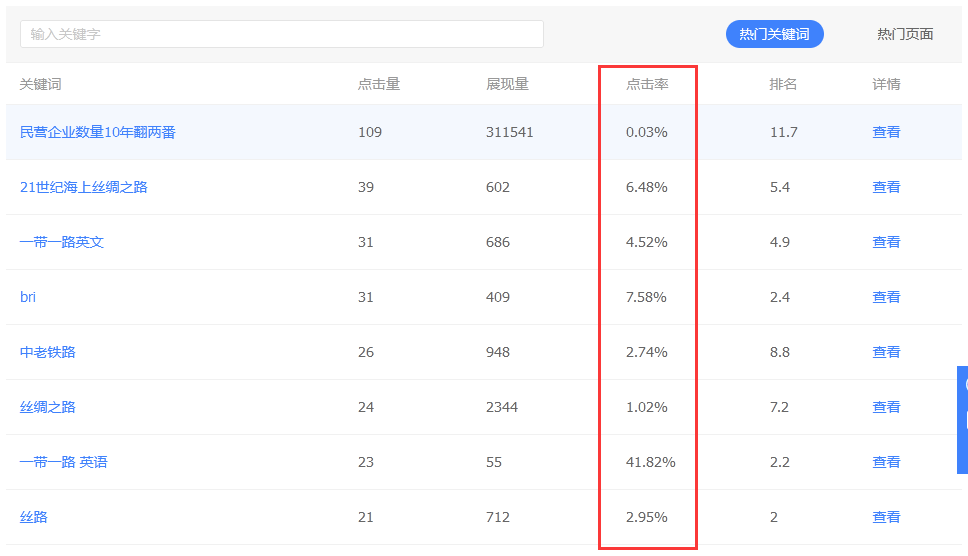The height and width of the screenshot is (556, 968).
Task: View details for 民营企业数量10年翻两番 row
Action: [x=886, y=132]
